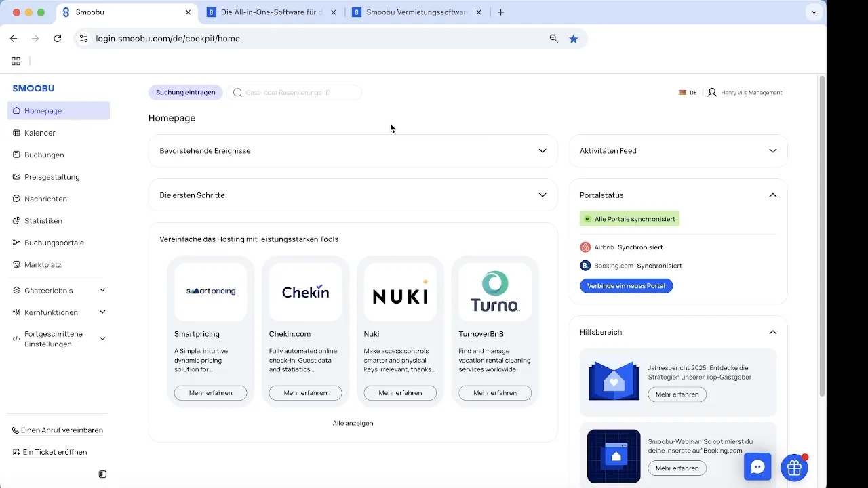
Task: Open the Marktplatz page
Action: (42, 264)
